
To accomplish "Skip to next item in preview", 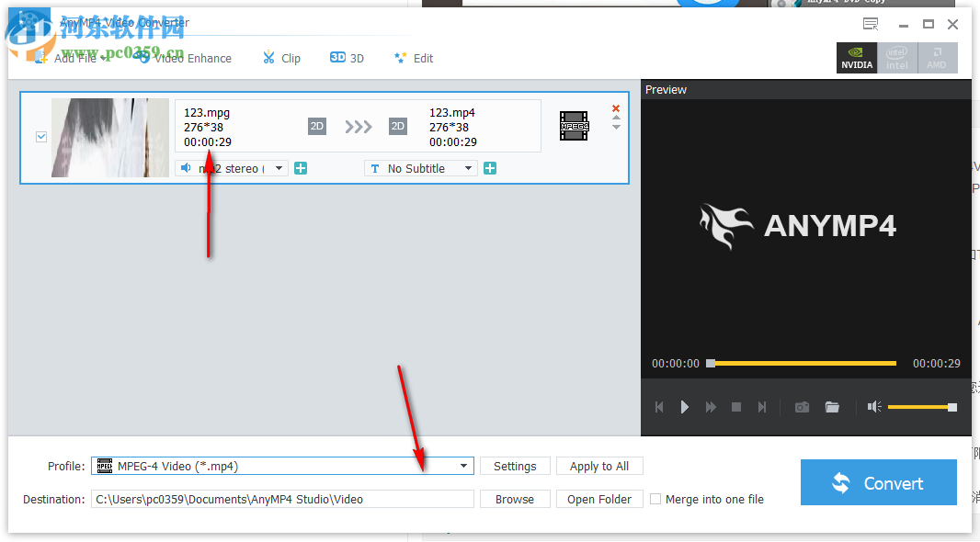I will pos(762,407).
